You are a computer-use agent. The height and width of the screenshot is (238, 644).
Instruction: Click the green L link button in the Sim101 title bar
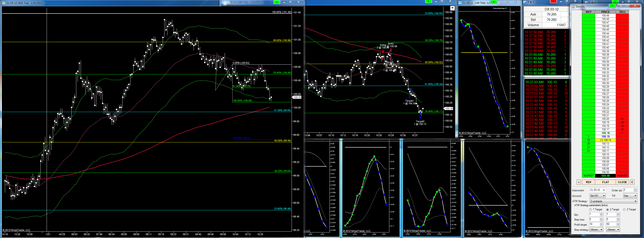click(612, 6)
